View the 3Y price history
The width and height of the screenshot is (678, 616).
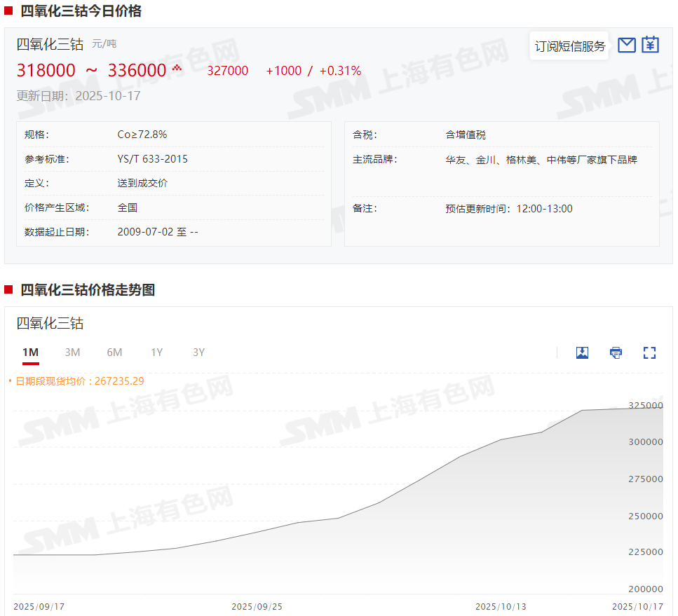tap(198, 353)
